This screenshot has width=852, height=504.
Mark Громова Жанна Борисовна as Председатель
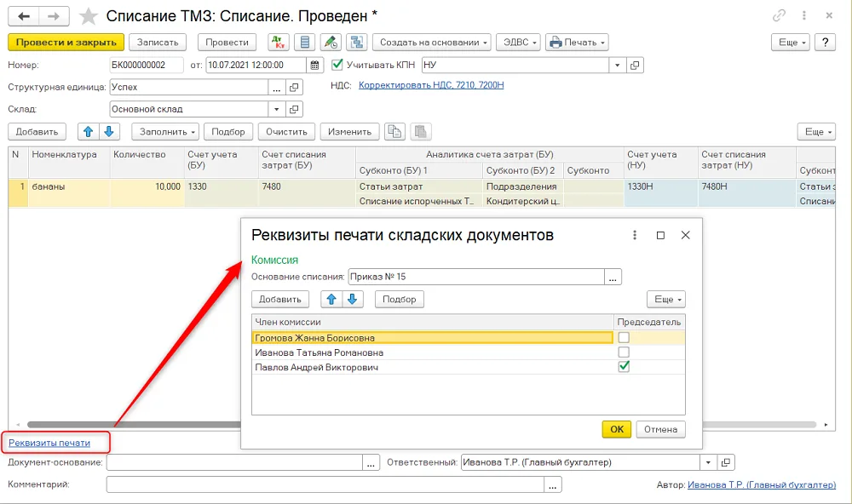coord(624,338)
